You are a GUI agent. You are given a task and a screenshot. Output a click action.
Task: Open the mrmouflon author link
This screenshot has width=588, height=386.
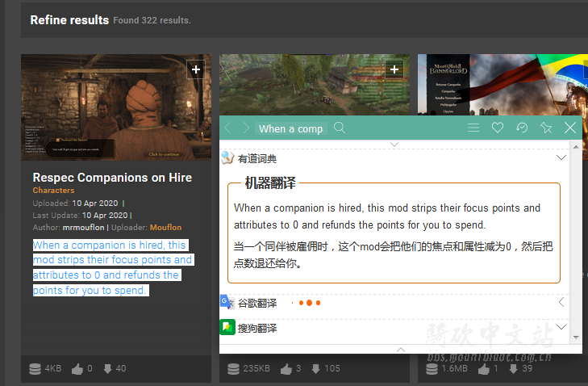(x=83, y=227)
